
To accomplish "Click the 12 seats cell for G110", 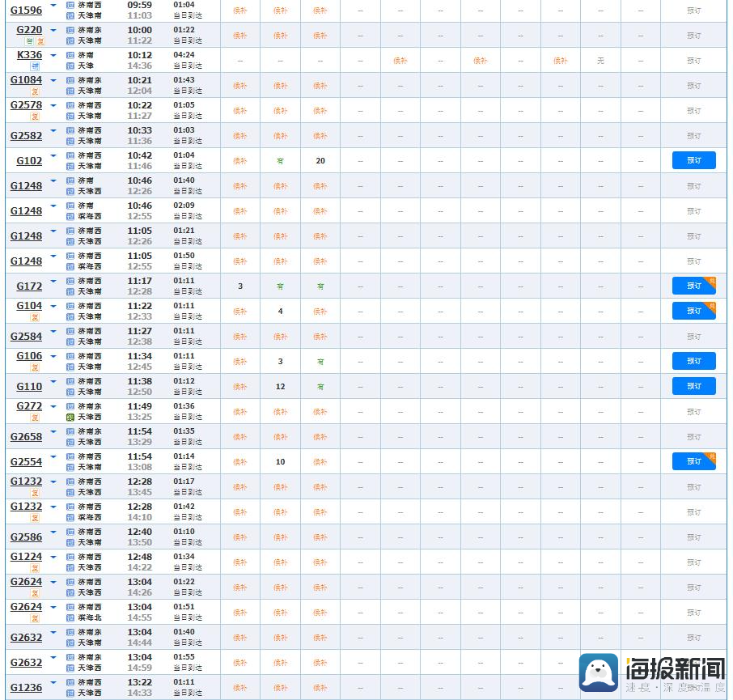I will point(281,387).
